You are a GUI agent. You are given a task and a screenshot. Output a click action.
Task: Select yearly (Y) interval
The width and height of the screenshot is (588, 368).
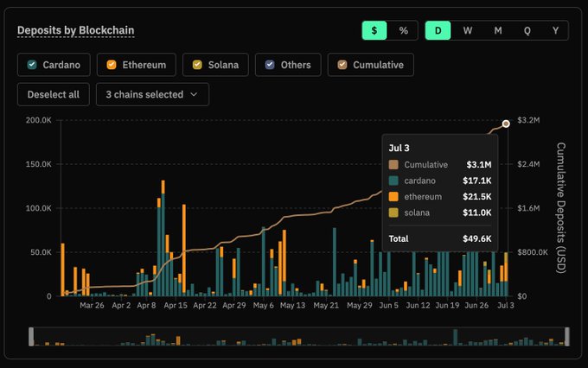[x=555, y=30]
